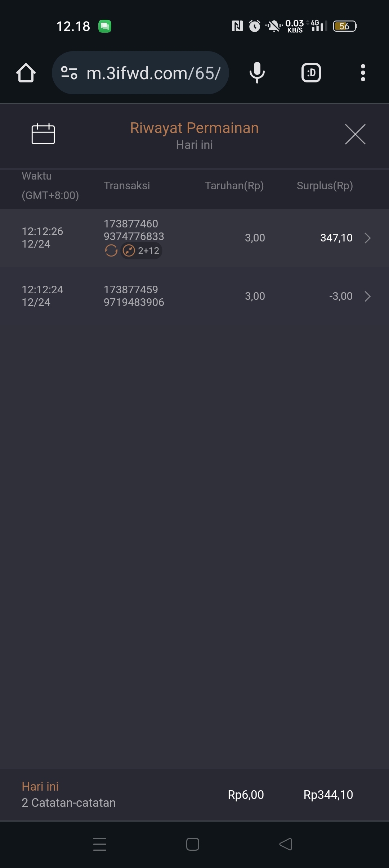Tap the site settings icon in address bar
This screenshot has height=868, width=389.
click(x=69, y=73)
